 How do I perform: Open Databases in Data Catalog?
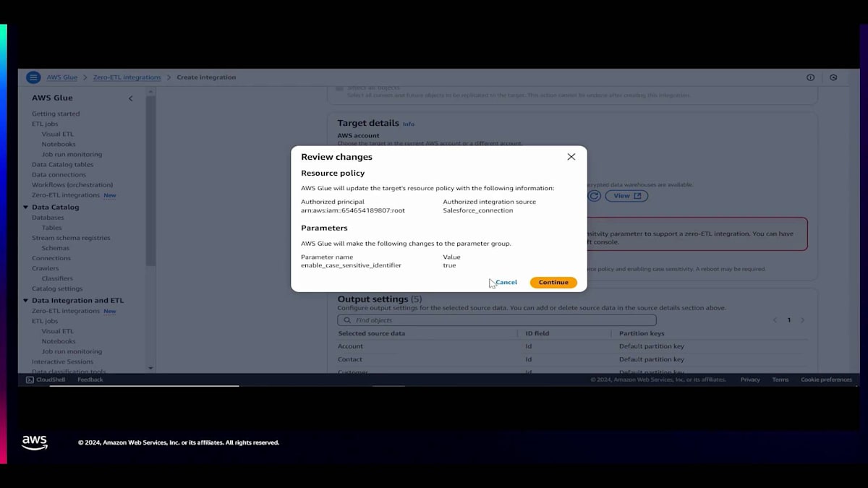48,218
